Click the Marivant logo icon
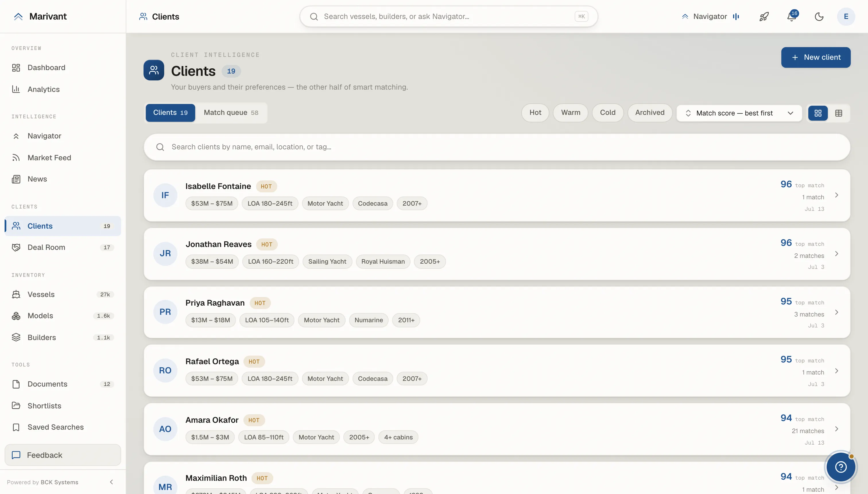 [18, 16]
